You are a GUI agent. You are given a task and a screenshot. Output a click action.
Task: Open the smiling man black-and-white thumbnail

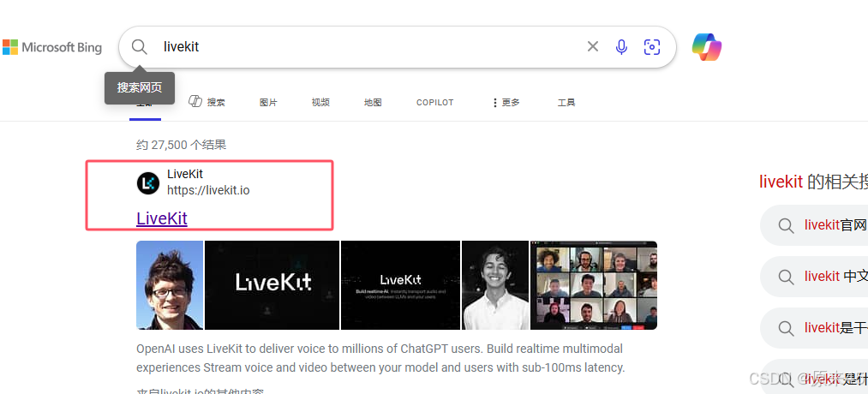[495, 285]
